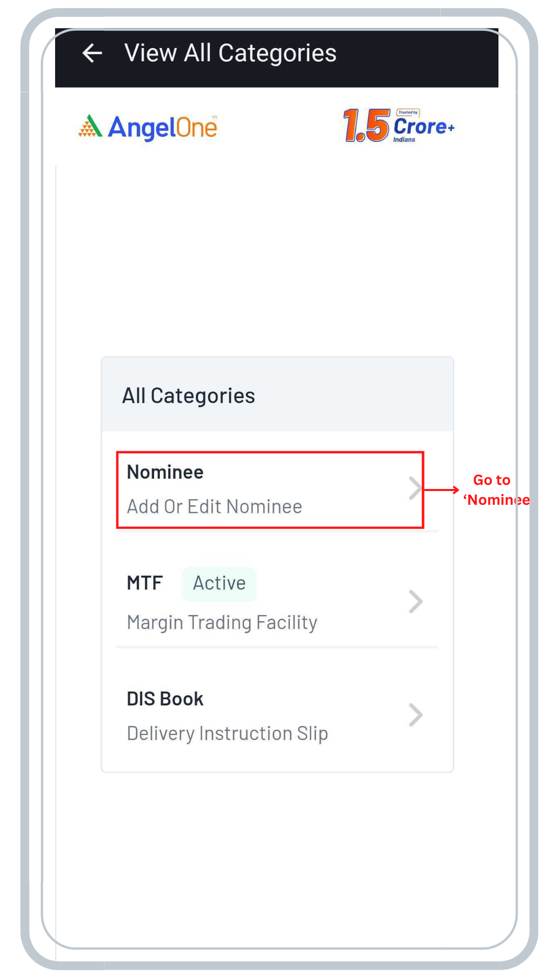Click the AngelOne triangle logo icon
Image resolution: width=551 pixels, height=980 pixels.
90,126
